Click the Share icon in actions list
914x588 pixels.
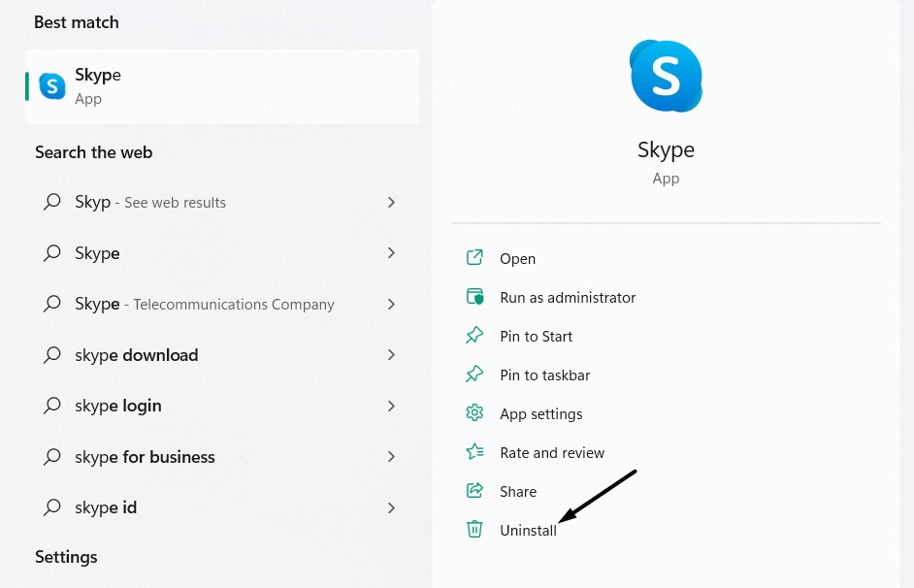pos(474,491)
